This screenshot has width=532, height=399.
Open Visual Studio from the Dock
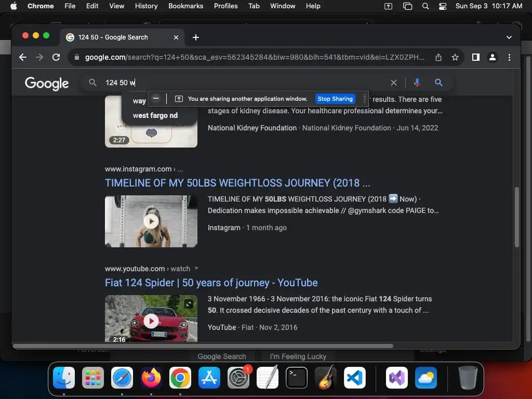tap(396, 378)
